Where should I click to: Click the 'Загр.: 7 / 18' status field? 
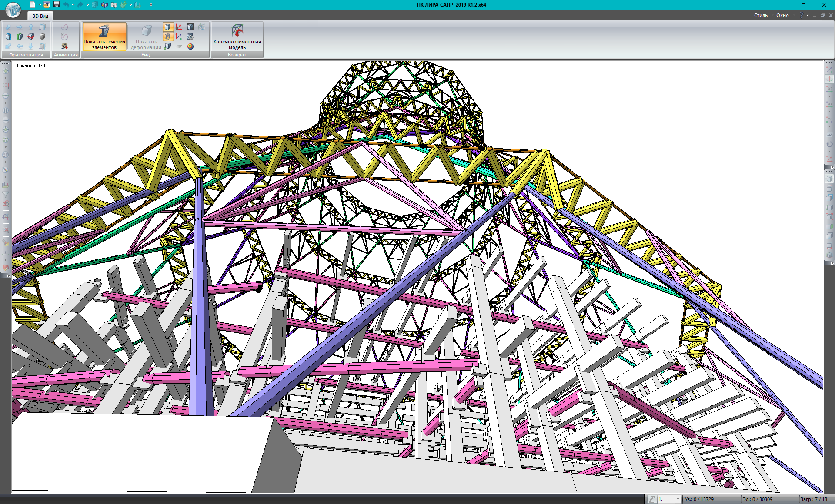814,499
